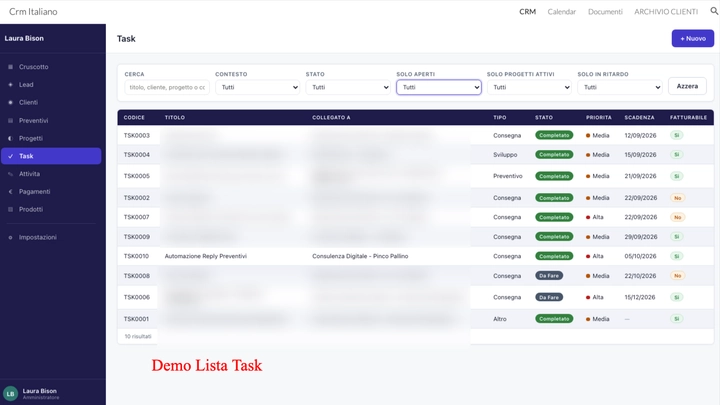Open the Solo Progetti Attivi dropdown
The width and height of the screenshot is (720, 405).
[529, 87]
